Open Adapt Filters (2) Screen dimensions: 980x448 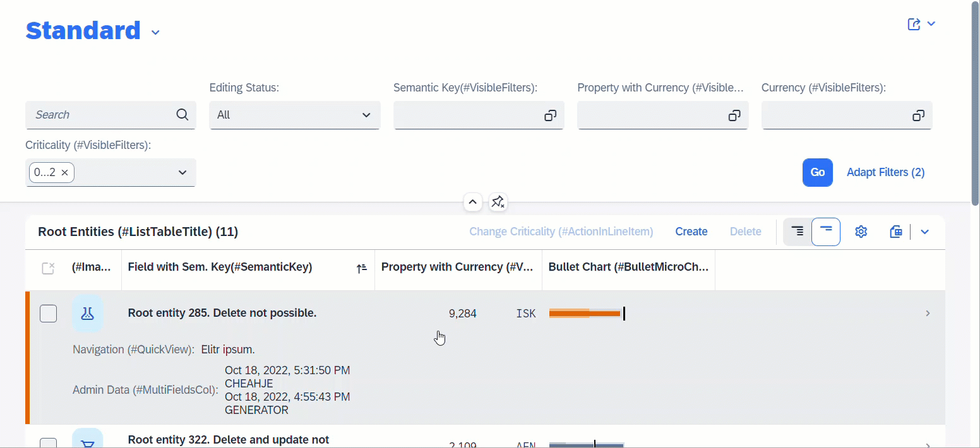[885, 172]
